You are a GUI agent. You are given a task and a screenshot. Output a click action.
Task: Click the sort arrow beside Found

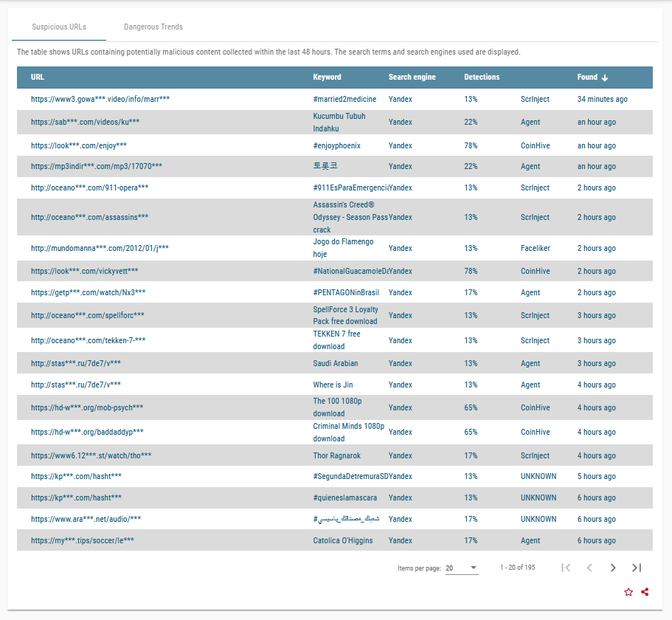click(x=605, y=77)
